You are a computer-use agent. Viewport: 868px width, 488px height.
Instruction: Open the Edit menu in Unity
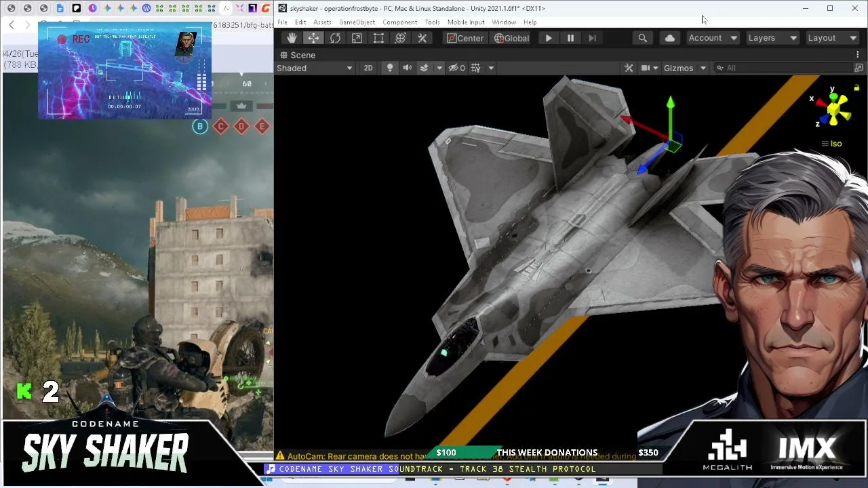pos(300,22)
